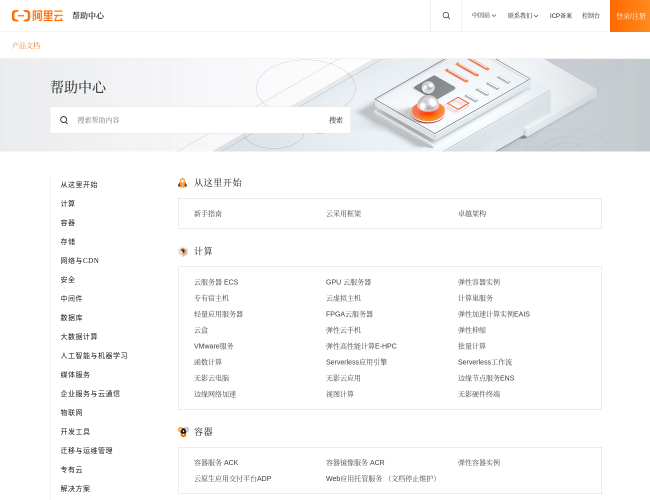
Task: Click the Aliyun logo in header
Action: tap(37, 16)
